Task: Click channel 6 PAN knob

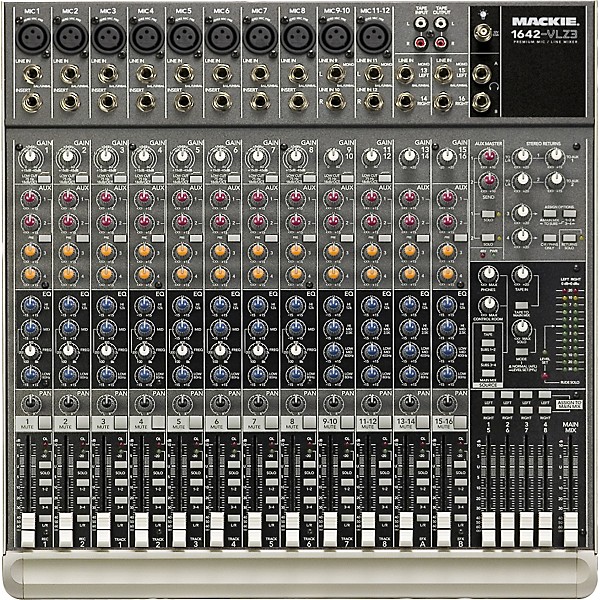Action: tap(220, 403)
